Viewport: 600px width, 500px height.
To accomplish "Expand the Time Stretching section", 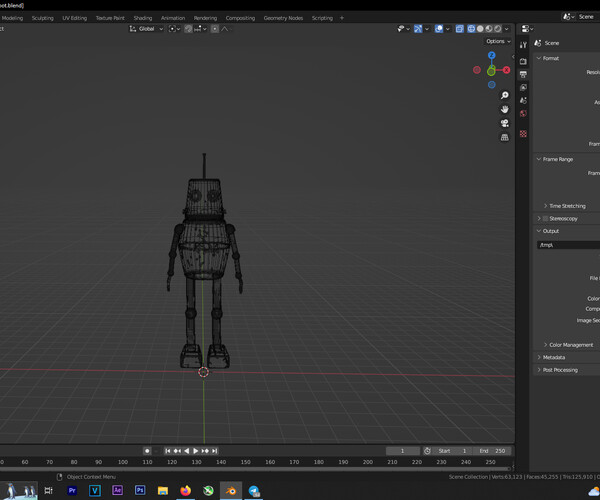I will tap(567, 206).
